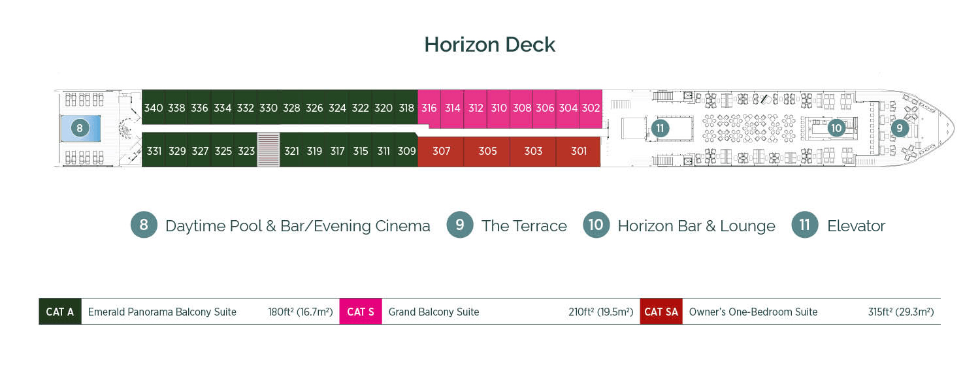Click marker 9 in the legend row
The height and width of the screenshot is (392, 980).
[460, 225]
